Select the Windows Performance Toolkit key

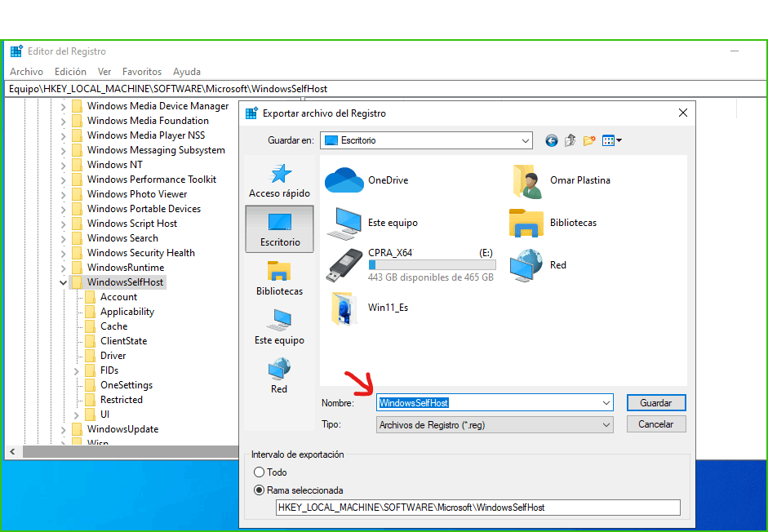152,180
